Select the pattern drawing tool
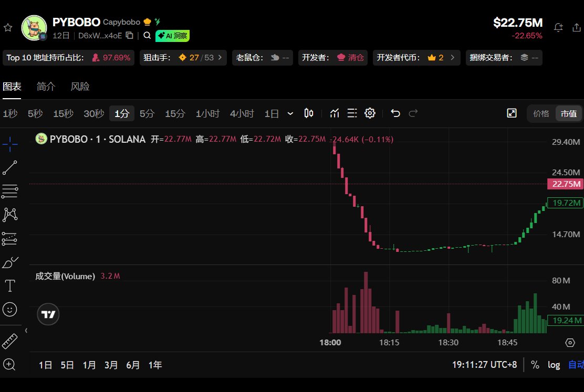 [10, 215]
